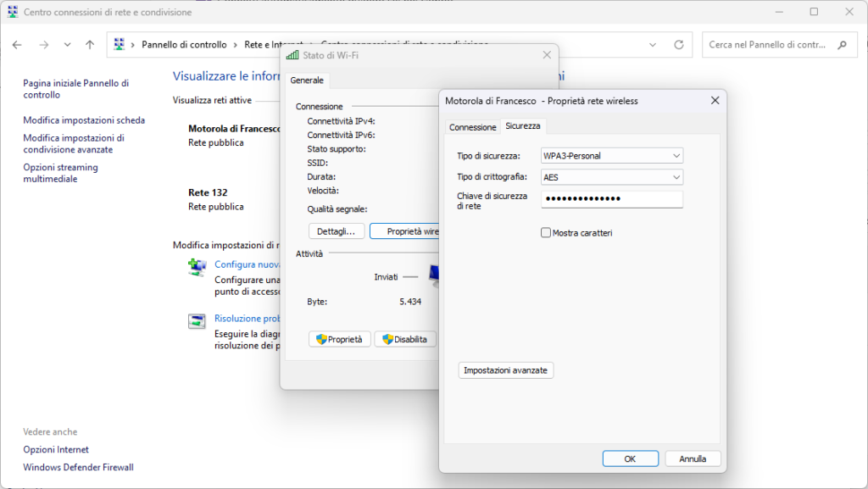Close the Proprietà rete wireless dialog

pyautogui.click(x=715, y=100)
